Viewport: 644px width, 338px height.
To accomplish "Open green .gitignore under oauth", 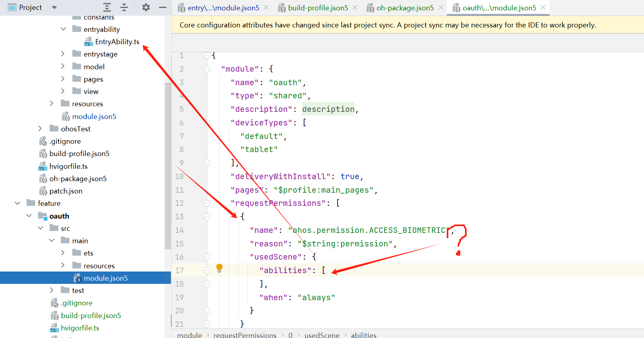I will [x=77, y=303].
